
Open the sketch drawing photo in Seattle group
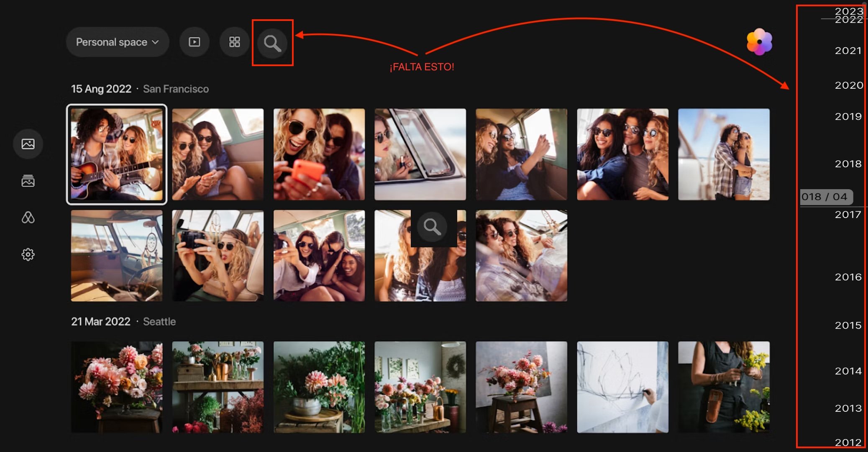tap(622, 387)
